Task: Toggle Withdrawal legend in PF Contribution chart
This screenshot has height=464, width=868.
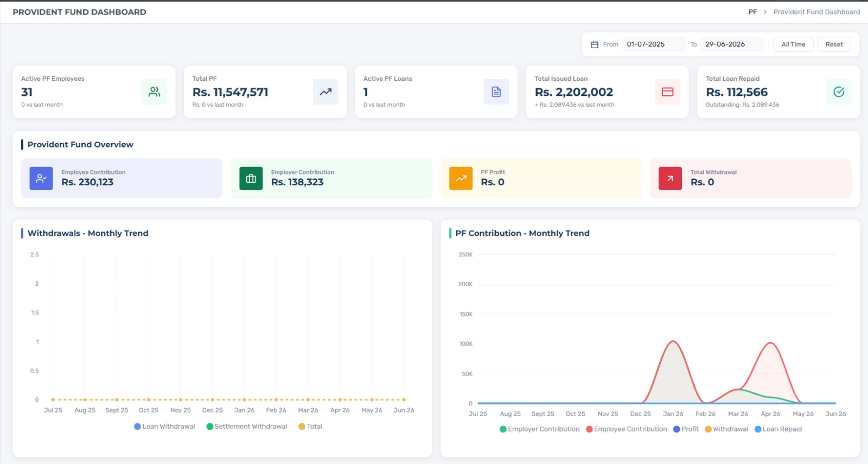Action: (726, 429)
